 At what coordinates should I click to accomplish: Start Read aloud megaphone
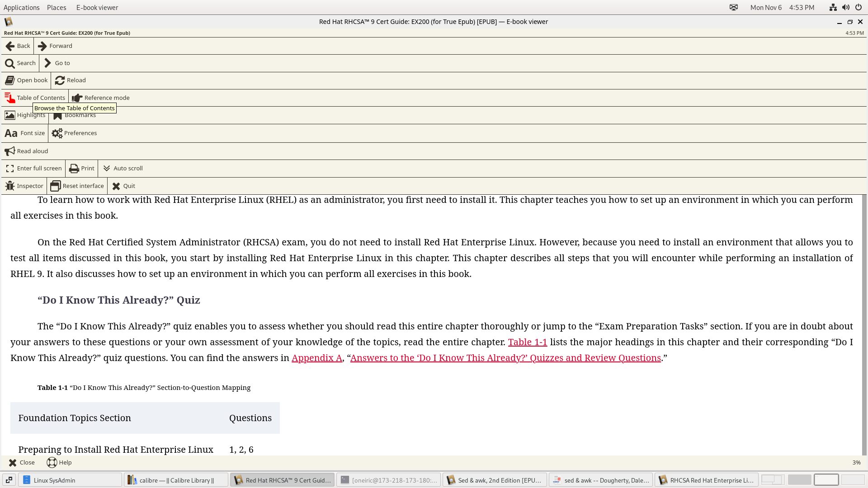coord(10,151)
